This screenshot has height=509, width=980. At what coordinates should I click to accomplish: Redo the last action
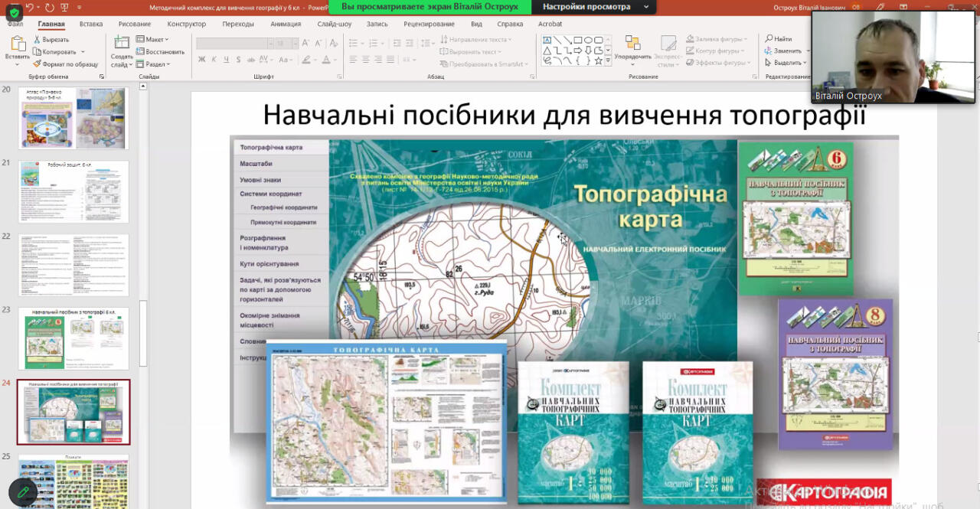pyautogui.click(x=49, y=7)
